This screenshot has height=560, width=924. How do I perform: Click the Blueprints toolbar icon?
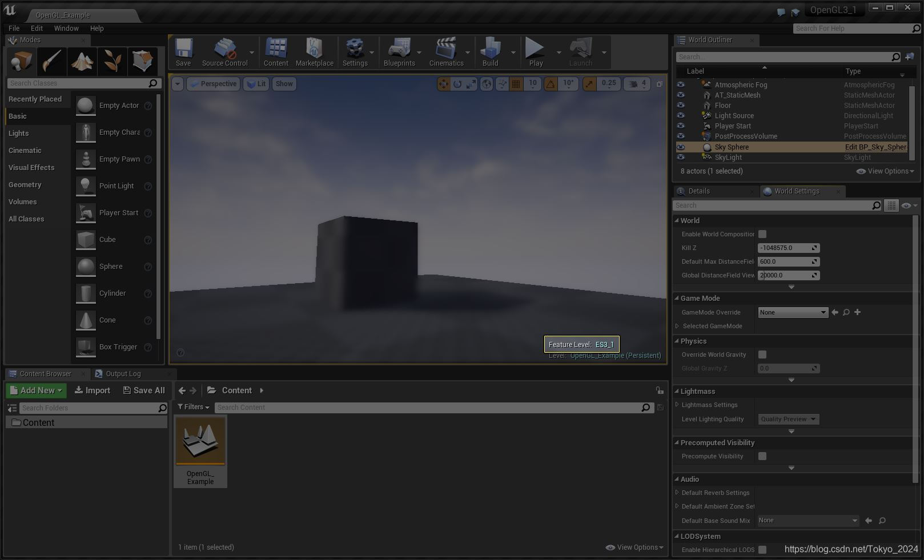(x=400, y=51)
